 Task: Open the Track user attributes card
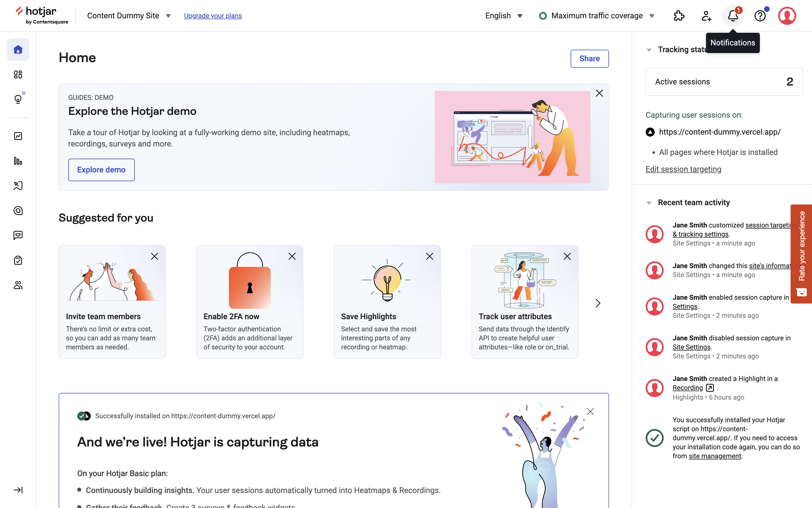[x=525, y=302]
